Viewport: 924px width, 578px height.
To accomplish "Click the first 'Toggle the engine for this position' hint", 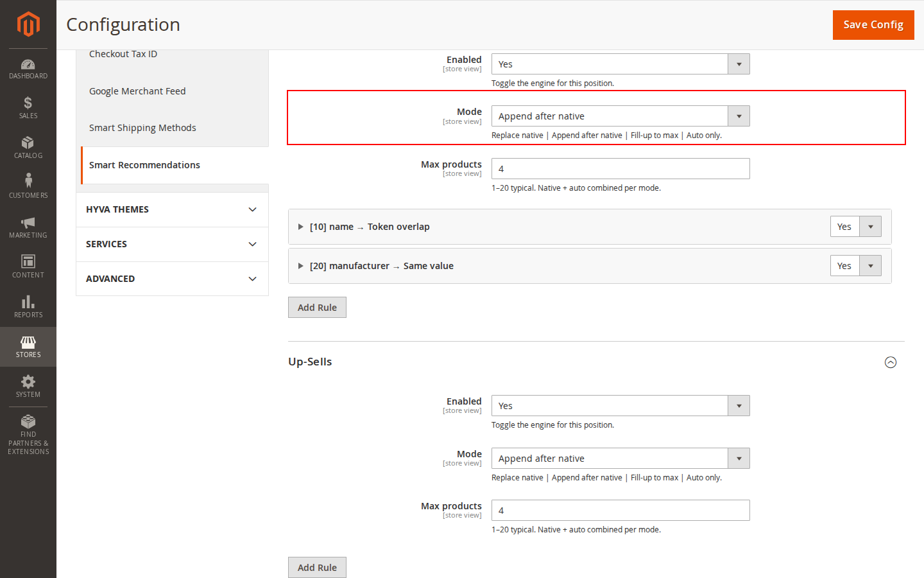I will [552, 83].
